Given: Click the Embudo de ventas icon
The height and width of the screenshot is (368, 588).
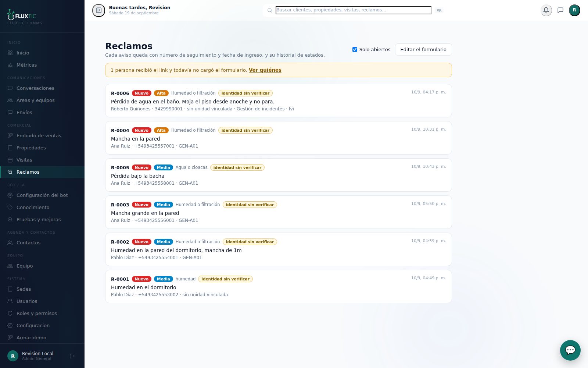Looking at the screenshot, I should [10, 136].
